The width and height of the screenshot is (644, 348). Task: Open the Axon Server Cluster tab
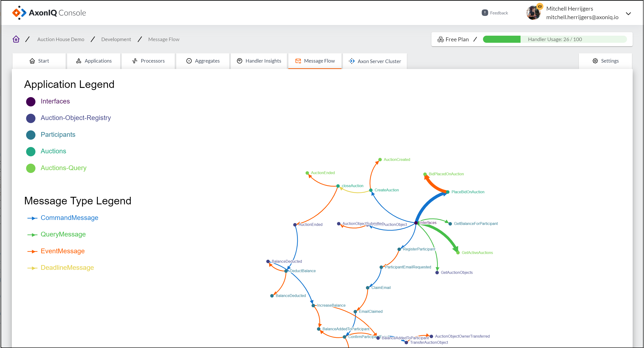coord(375,61)
